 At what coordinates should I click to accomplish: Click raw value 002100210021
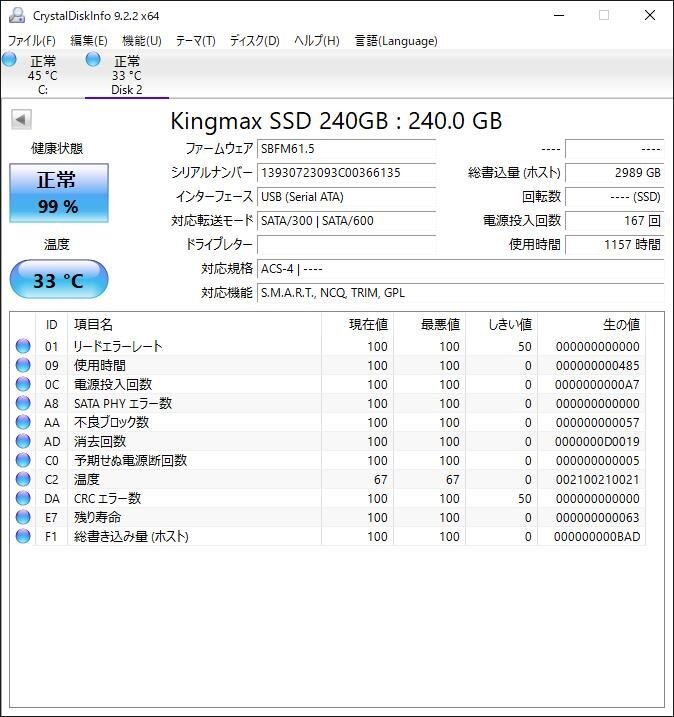coord(597,480)
